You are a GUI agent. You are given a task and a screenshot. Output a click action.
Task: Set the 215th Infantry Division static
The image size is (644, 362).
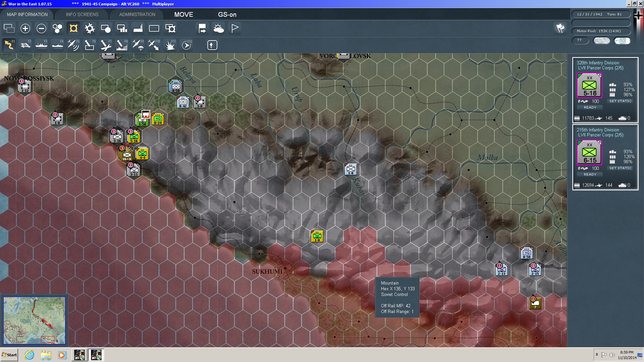tap(620, 168)
